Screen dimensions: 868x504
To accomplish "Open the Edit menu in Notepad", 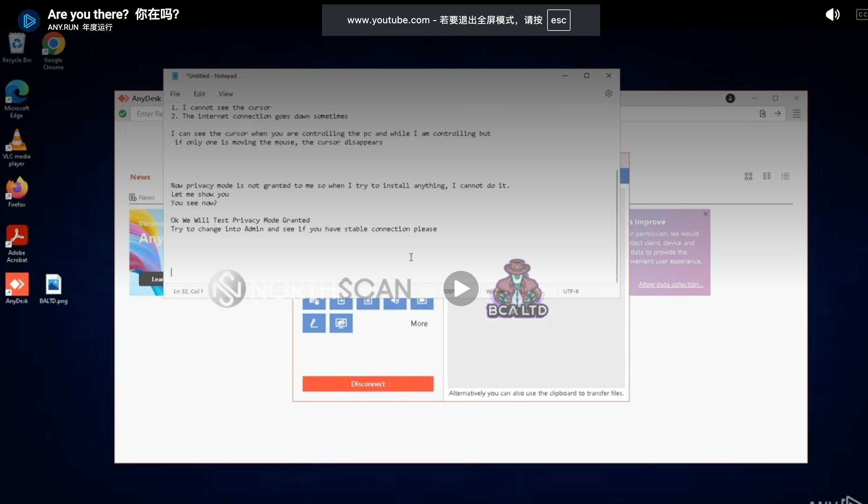I will [199, 94].
